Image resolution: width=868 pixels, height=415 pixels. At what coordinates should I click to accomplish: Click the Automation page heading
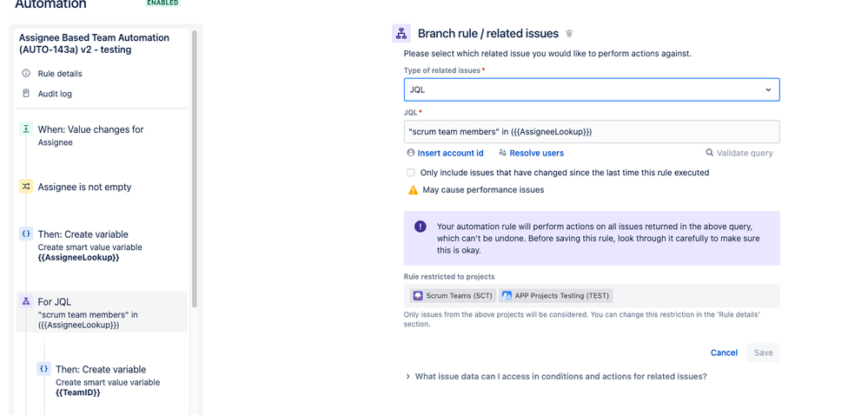point(50,4)
